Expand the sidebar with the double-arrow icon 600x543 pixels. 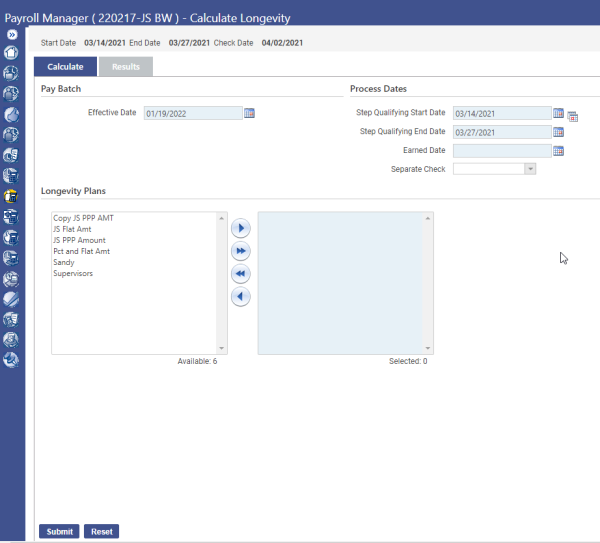[12, 34]
